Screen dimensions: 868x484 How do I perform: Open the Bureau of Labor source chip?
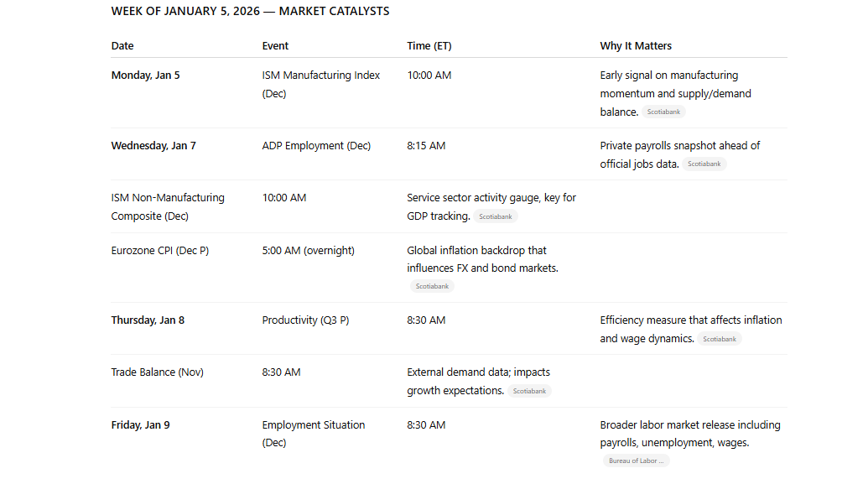tap(636, 461)
